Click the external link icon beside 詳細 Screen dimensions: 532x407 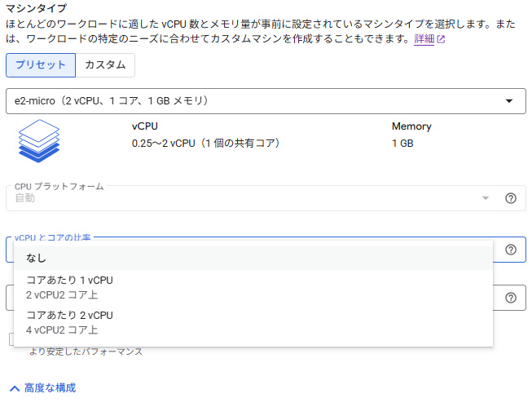tap(441, 39)
